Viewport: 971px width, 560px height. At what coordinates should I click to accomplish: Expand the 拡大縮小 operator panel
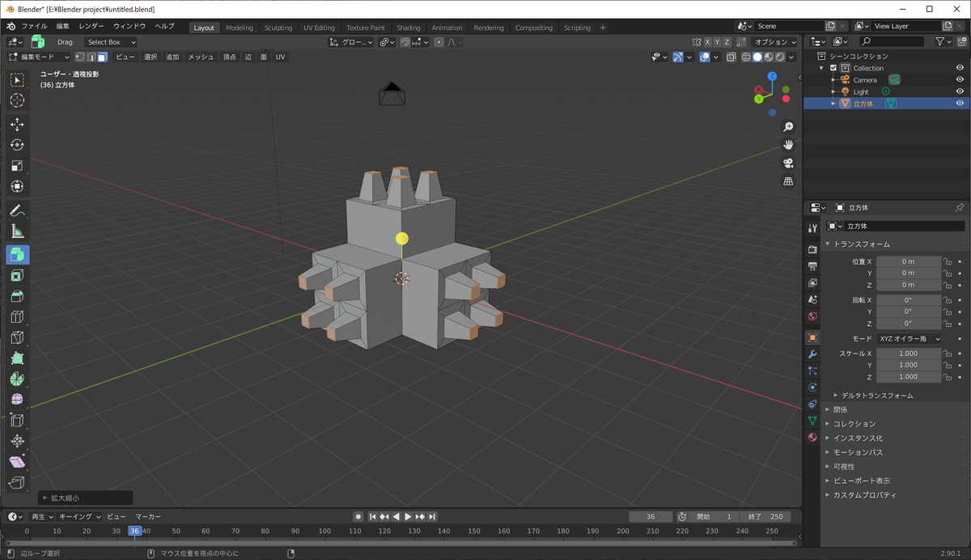click(85, 498)
